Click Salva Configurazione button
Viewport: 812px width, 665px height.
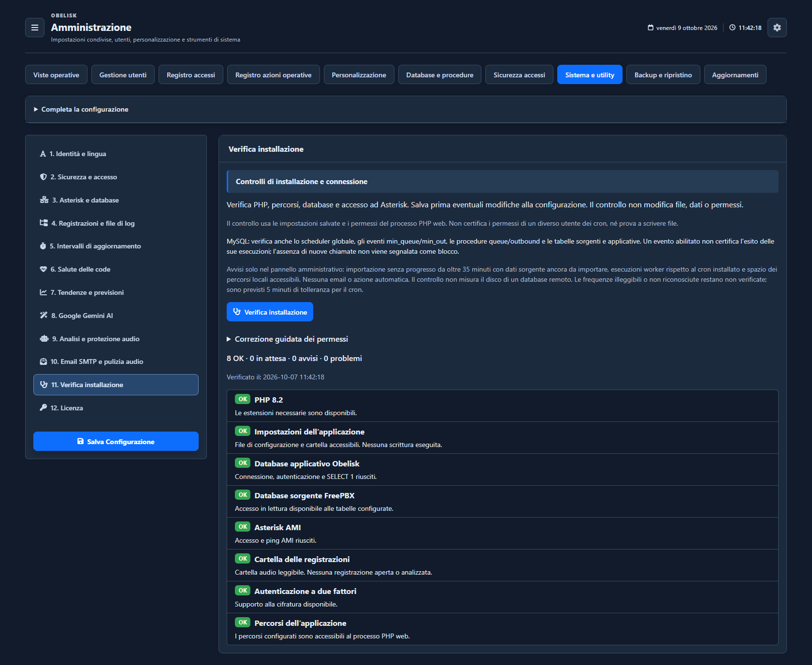point(116,441)
